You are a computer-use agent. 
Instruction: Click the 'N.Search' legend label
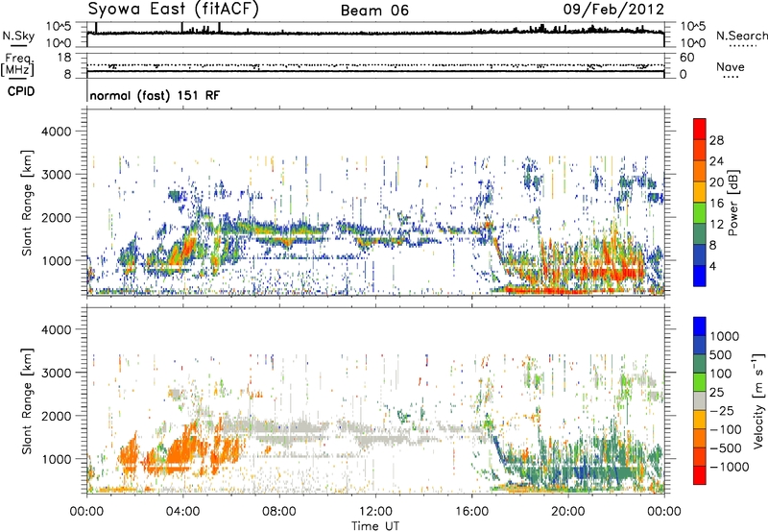(x=741, y=36)
